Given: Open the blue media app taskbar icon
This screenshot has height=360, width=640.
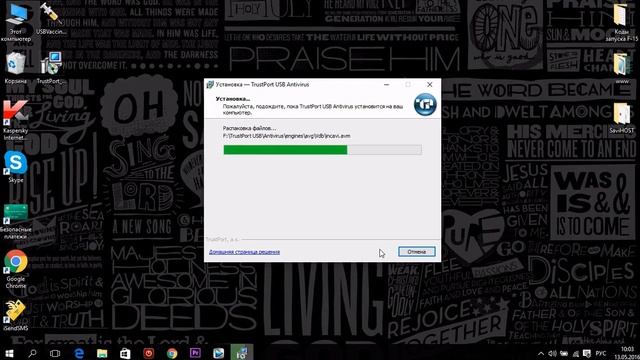Looking at the screenshot, I should (218, 353).
